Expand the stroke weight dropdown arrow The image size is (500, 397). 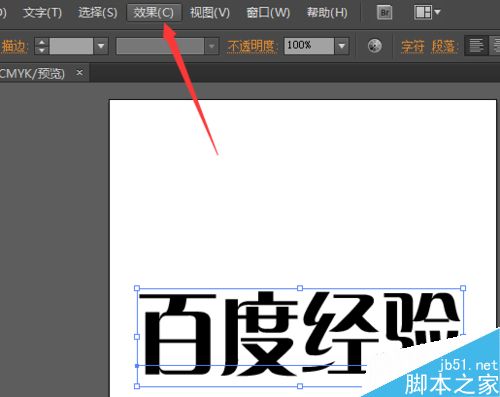pyautogui.click(x=101, y=46)
